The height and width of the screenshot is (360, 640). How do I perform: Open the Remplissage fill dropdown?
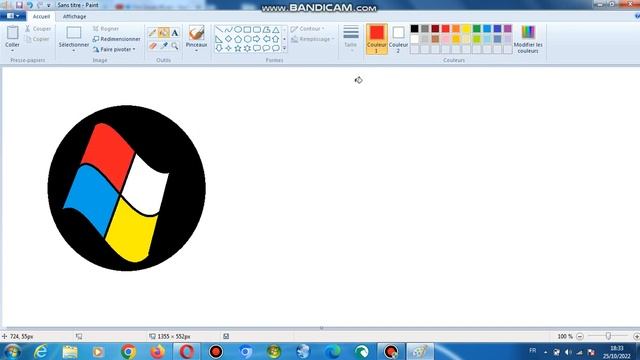pos(313,39)
